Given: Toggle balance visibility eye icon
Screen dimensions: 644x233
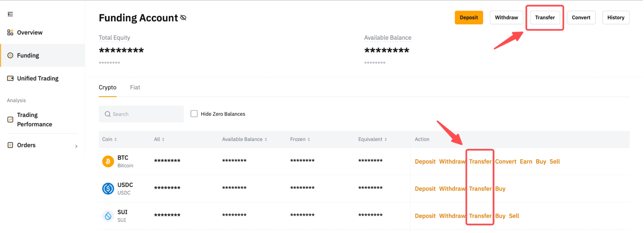Looking at the screenshot, I should click(183, 18).
